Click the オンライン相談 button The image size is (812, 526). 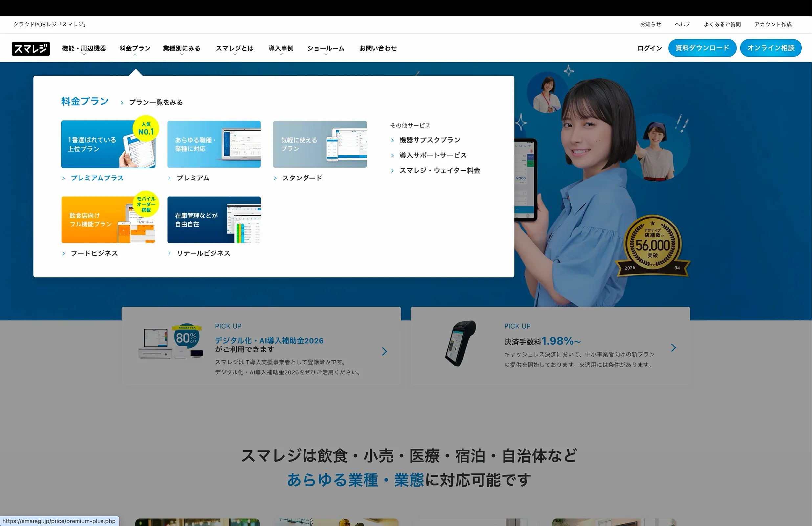point(771,48)
